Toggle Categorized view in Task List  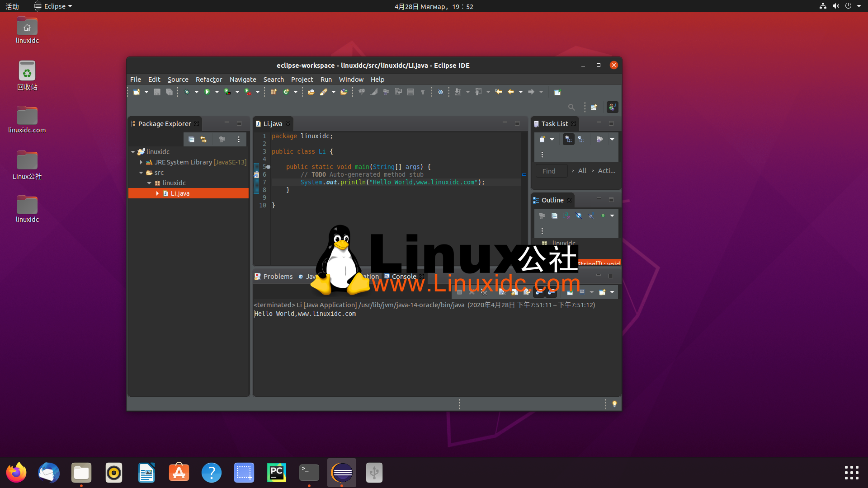pyautogui.click(x=569, y=139)
